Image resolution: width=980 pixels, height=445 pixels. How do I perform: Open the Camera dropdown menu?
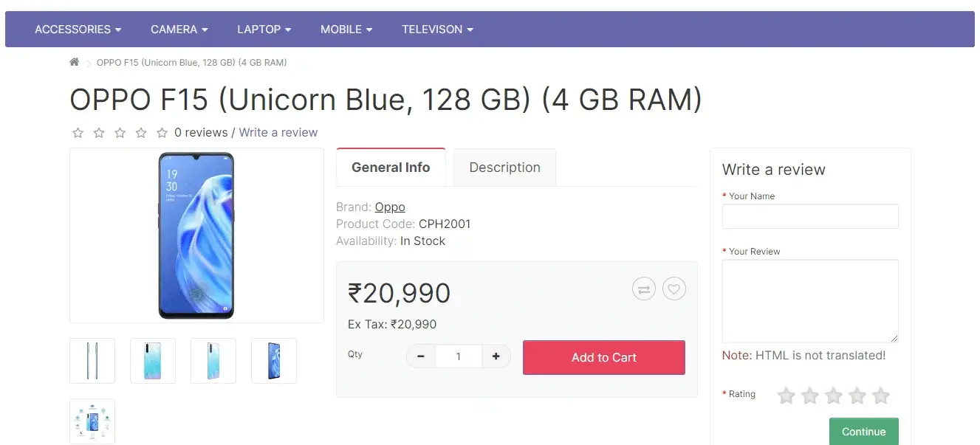pos(179,30)
